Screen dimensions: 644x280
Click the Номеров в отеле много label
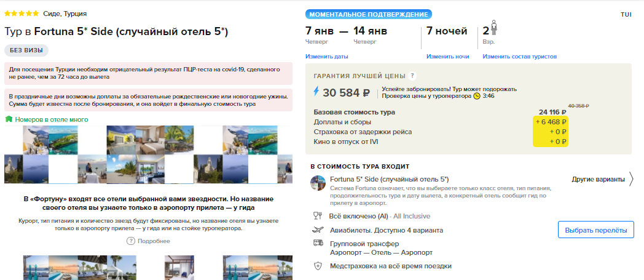click(52, 119)
